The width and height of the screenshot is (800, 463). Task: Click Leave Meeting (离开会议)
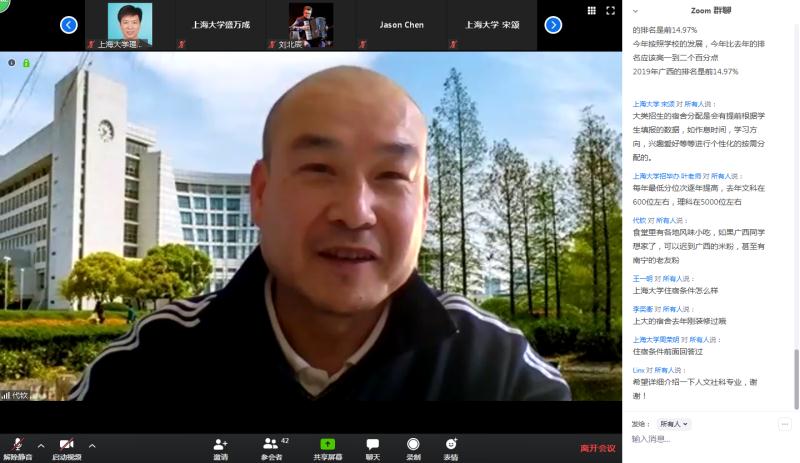pos(598,448)
